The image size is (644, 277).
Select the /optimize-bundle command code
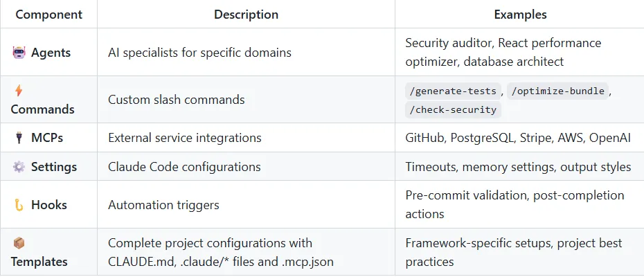tap(557, 91)
